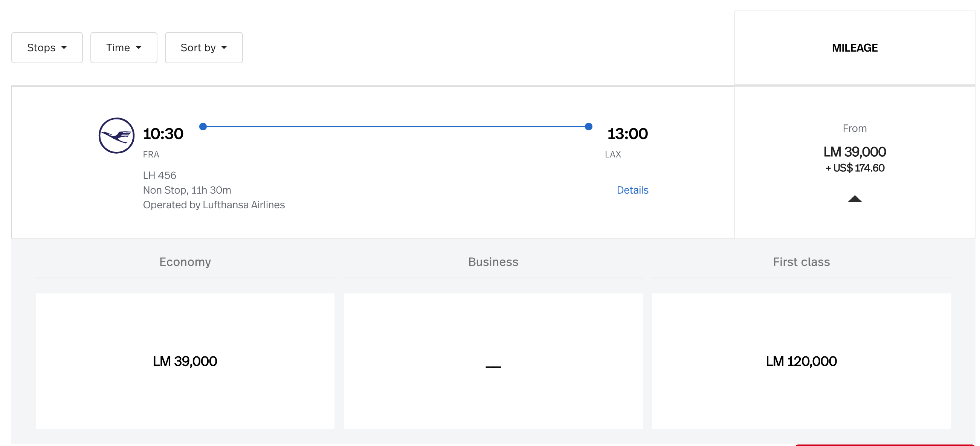
Task: Open the Stops filter dropdown
Action: point(47,47)
